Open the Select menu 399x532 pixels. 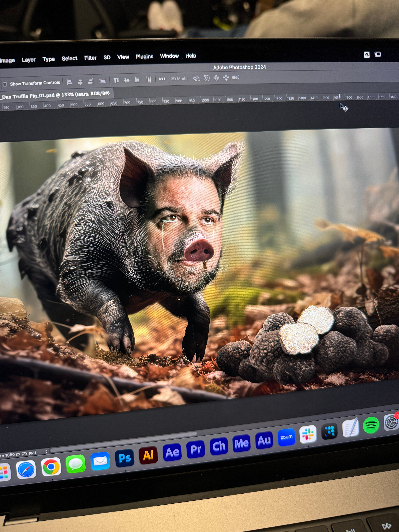(69, 58)
